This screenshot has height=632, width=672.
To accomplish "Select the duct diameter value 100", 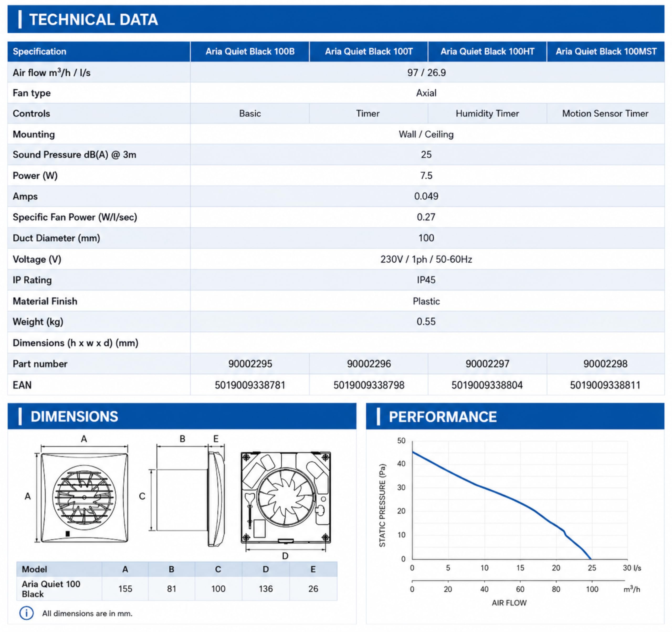I will (426, 238).
